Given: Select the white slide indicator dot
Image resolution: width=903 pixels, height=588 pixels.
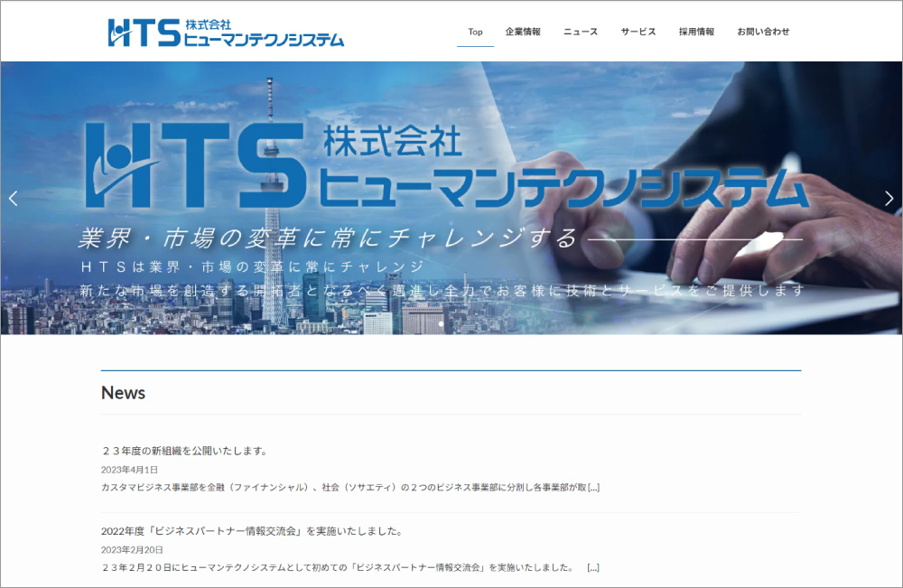Looking at the screenshot, I should coord(442,323).
